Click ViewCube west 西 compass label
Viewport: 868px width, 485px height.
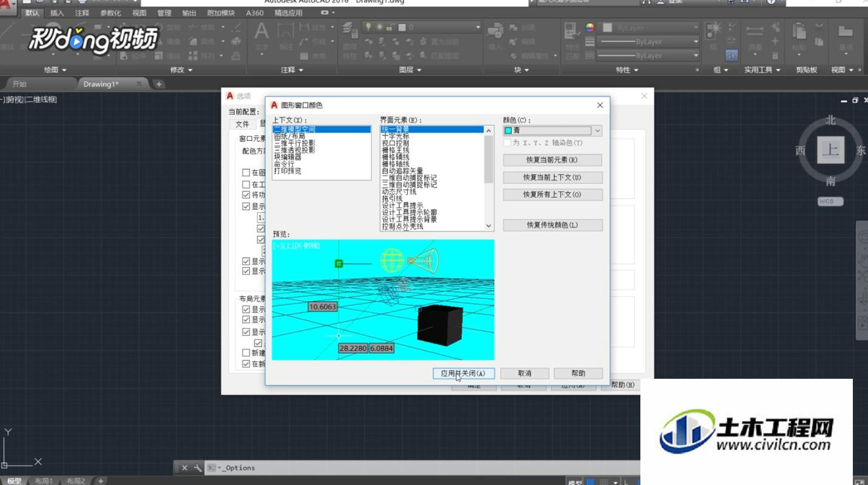pos(801,151)
